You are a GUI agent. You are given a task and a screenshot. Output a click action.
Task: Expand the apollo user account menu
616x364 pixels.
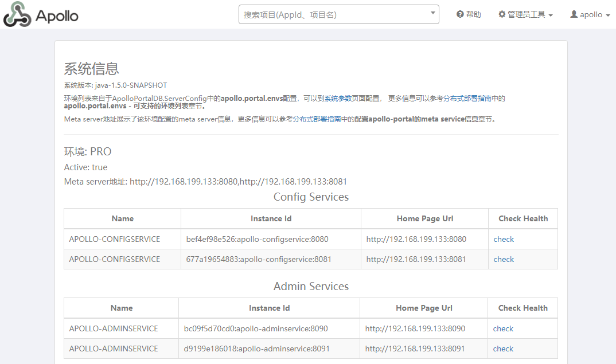click(590, 14)
